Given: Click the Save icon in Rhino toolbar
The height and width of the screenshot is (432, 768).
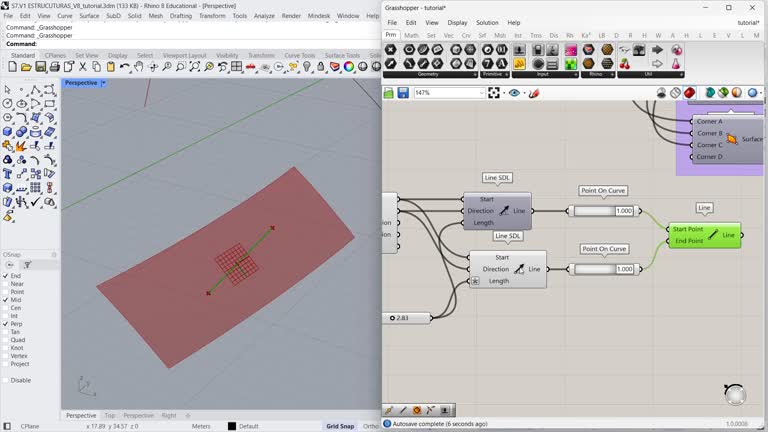Looking at the screenshot, I should click(41, 67).
